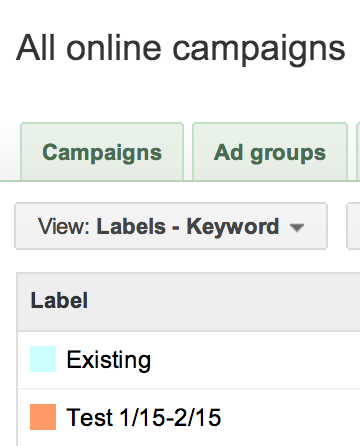The height and width of the screenshot is (446, 360).
Task: Open the Campaigns tab
Action: (102, 152)
